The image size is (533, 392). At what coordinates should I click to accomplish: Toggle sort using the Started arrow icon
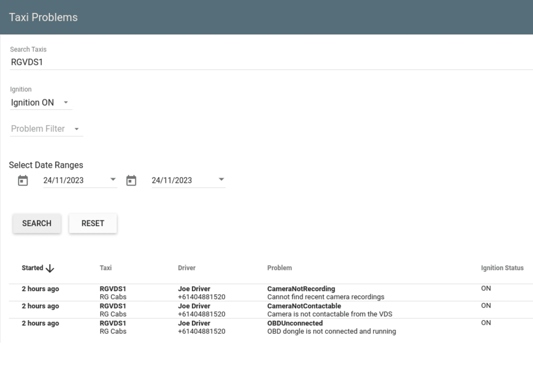tap(50, 268)
